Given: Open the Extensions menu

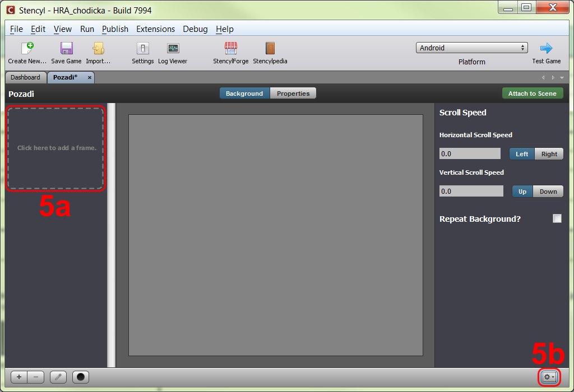Looking at the screenshot, I should 156,29.
